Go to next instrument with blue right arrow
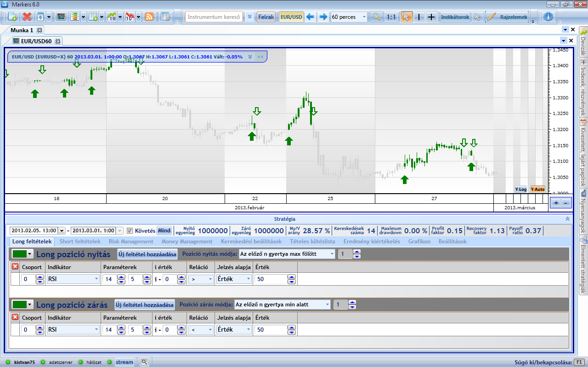This screenshot has height=368, width=588. point(323,17)
